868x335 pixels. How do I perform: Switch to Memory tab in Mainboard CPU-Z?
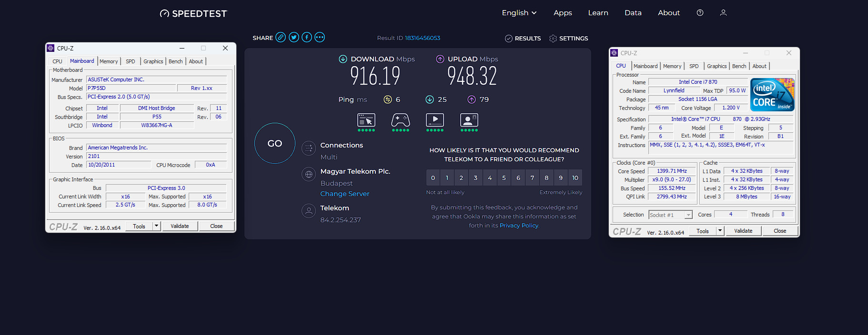[x=109, y=61]
